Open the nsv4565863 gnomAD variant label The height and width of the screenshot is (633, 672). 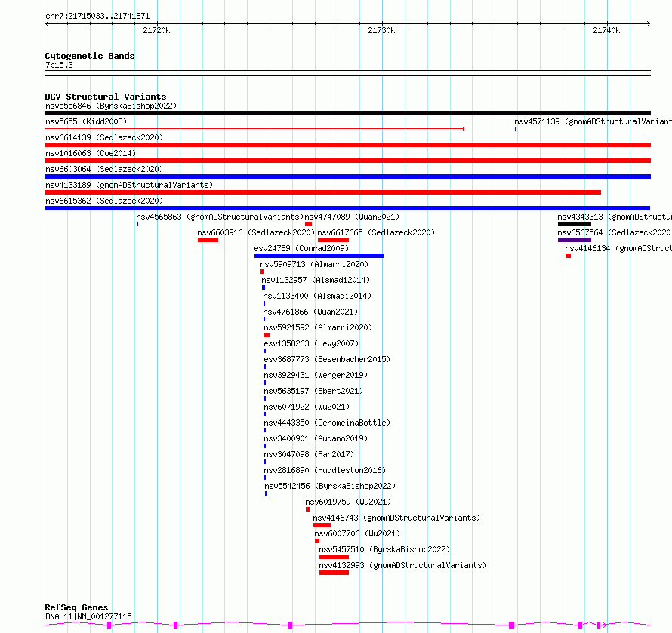pyautogui.click(x=220, y=217)
